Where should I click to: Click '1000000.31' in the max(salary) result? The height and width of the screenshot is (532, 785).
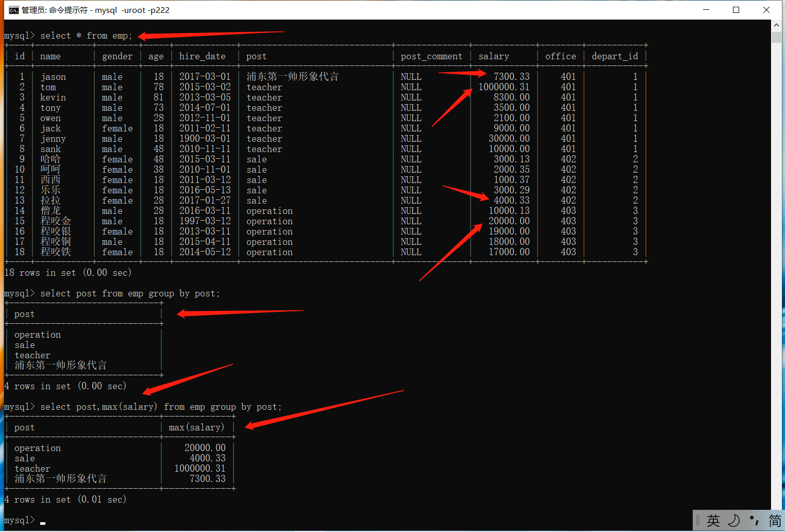[x=200, y=469]
